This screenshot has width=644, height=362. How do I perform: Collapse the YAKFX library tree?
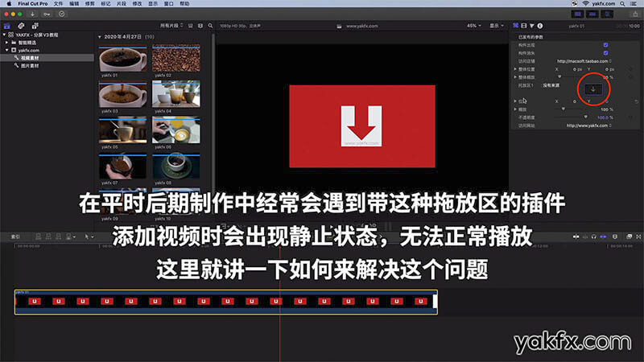4,35
